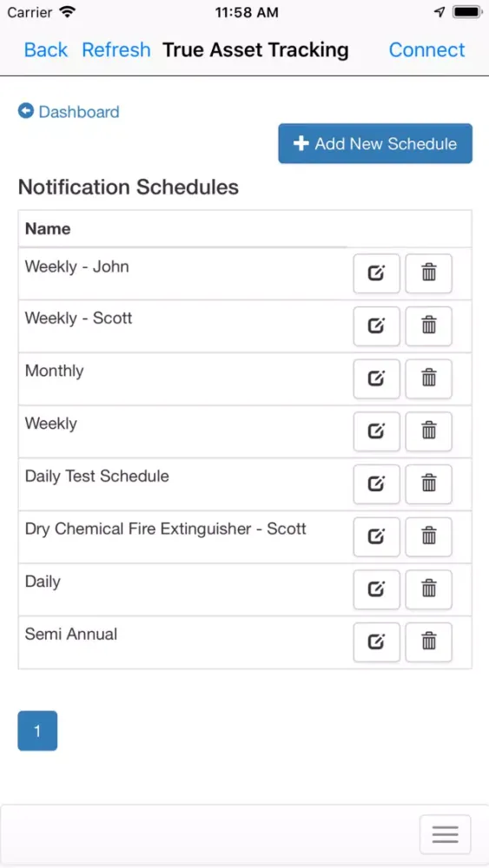Delete the Daily Test Schedule entry
489x868 pixels.
429,484
